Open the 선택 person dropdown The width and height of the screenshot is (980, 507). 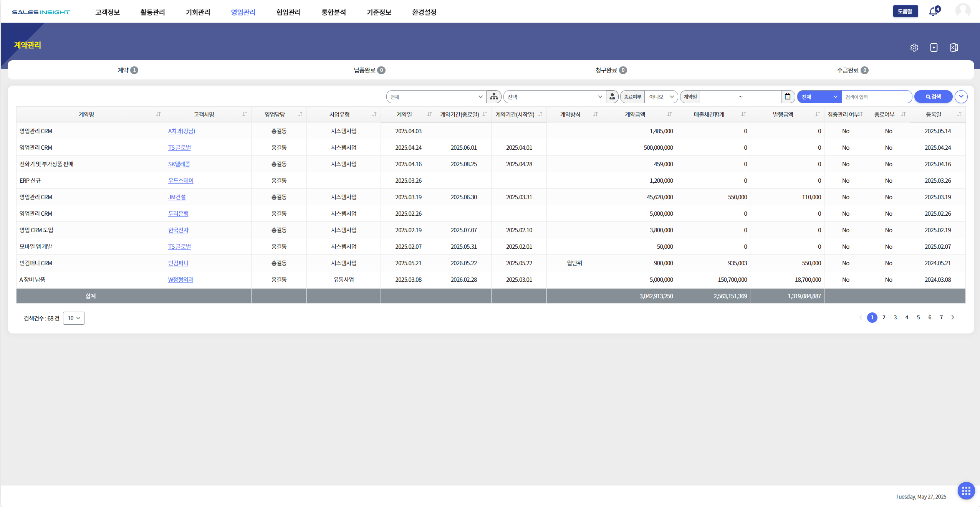[x=555, y=97]
